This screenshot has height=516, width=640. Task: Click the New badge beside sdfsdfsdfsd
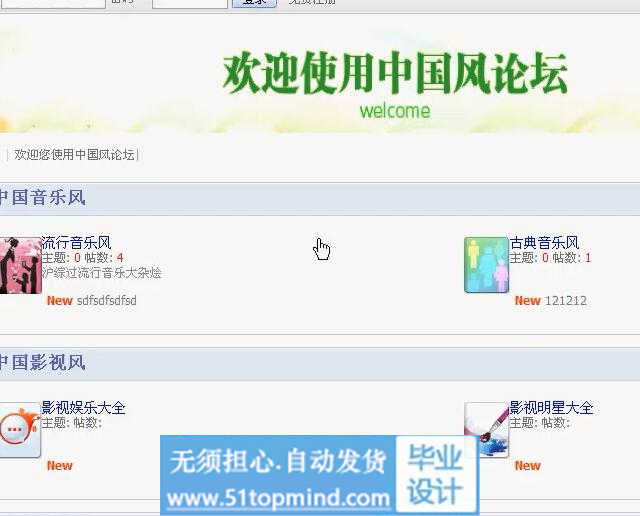point(59,300)
